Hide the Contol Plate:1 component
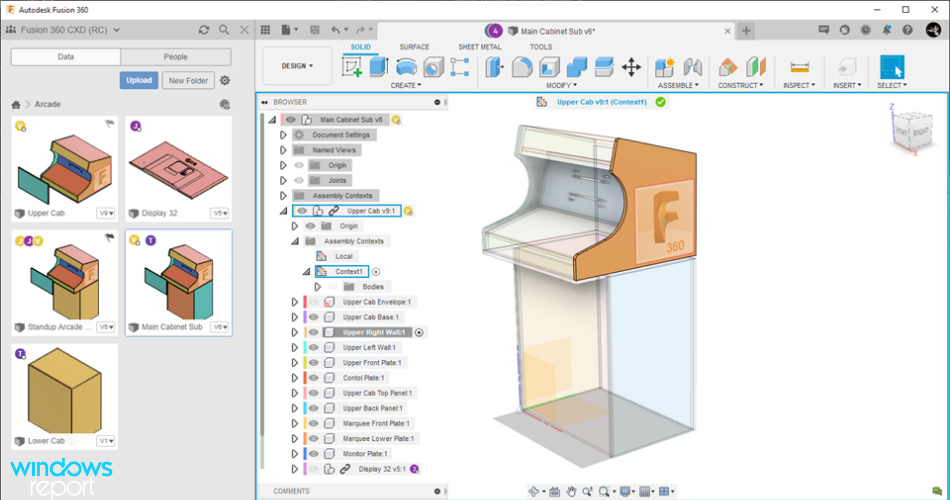Screen dimensions: 950x500 tap(313, 378)
